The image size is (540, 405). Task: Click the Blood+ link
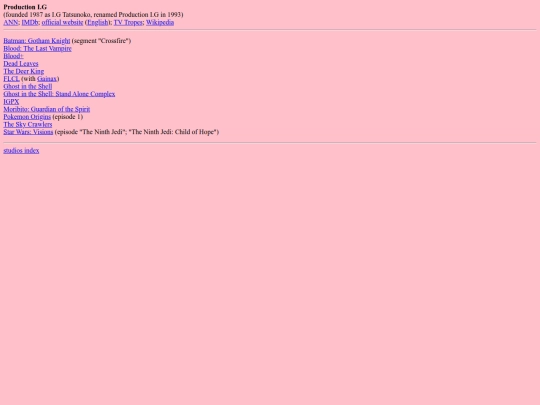tap(13, 56)
